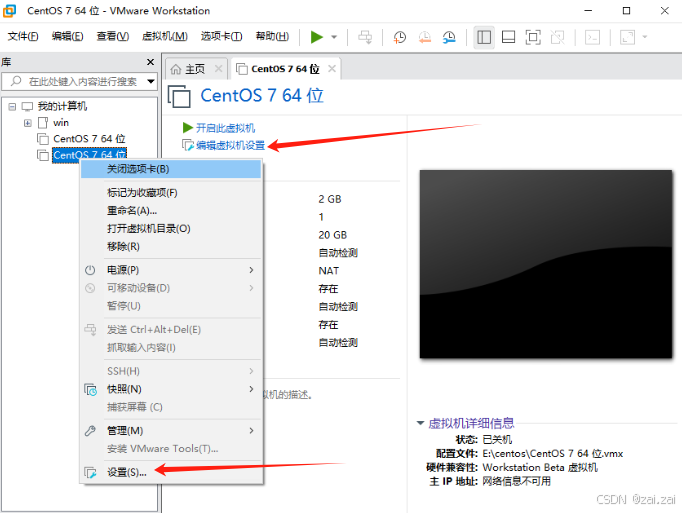This screenshot has height=513, width=682.
Task: Open the 文件(F) menu
Action: coord(23,36)
